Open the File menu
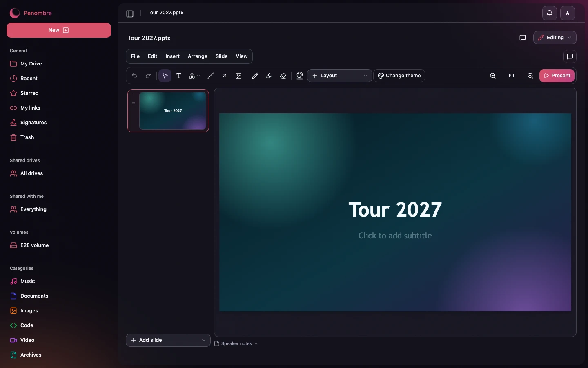Screen dimensions: 588x368 [135, 56]
